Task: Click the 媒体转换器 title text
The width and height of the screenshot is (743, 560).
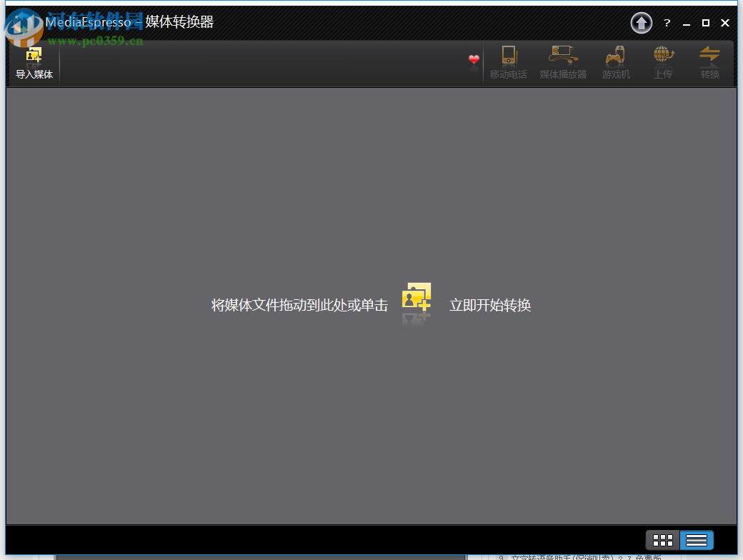Action: click(x=181, y=22)
